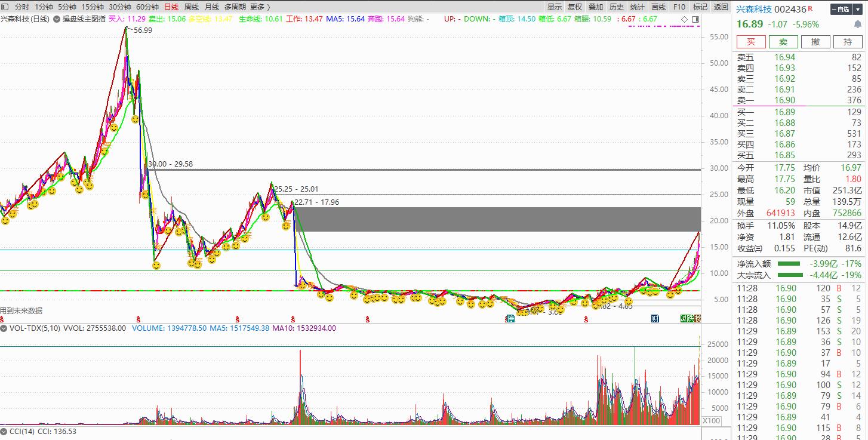
Task: Add stock to 自选 watchlist
Action: [x=842, y=9]
